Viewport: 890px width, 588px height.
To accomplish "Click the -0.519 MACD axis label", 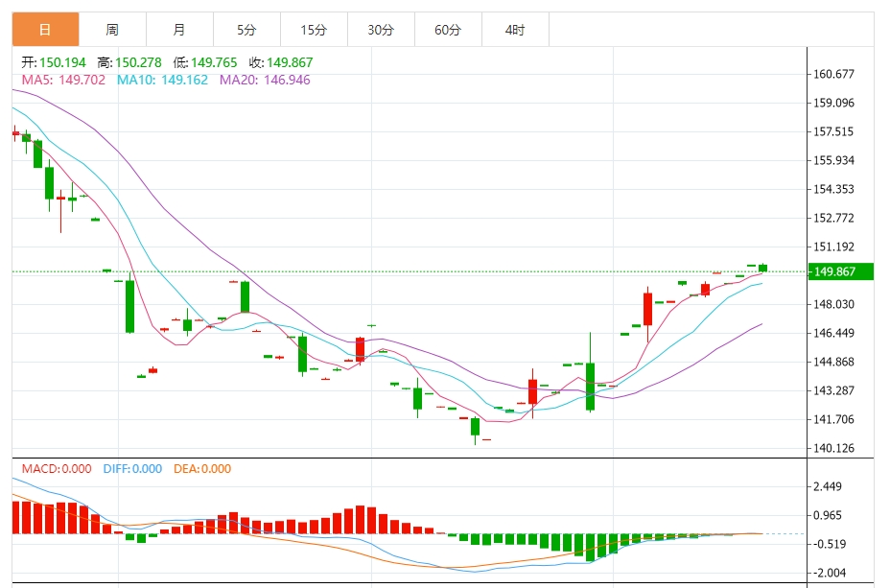I will tap(830, 544).
